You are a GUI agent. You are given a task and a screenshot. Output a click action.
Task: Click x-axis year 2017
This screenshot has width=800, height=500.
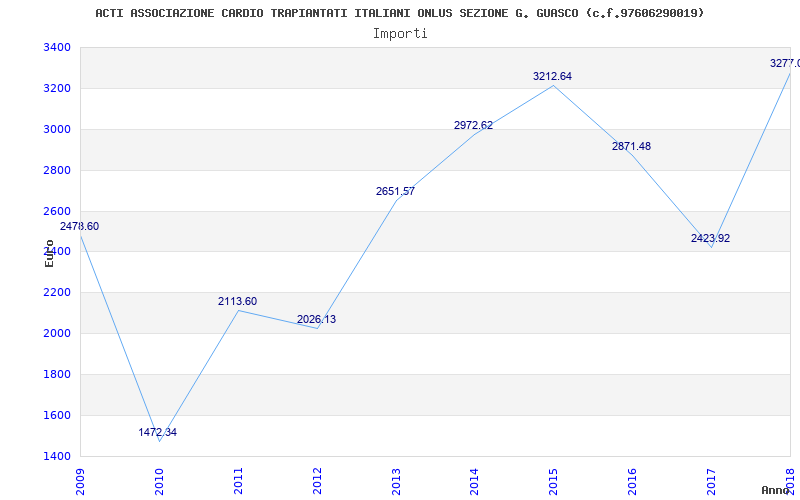pos(712,482)
